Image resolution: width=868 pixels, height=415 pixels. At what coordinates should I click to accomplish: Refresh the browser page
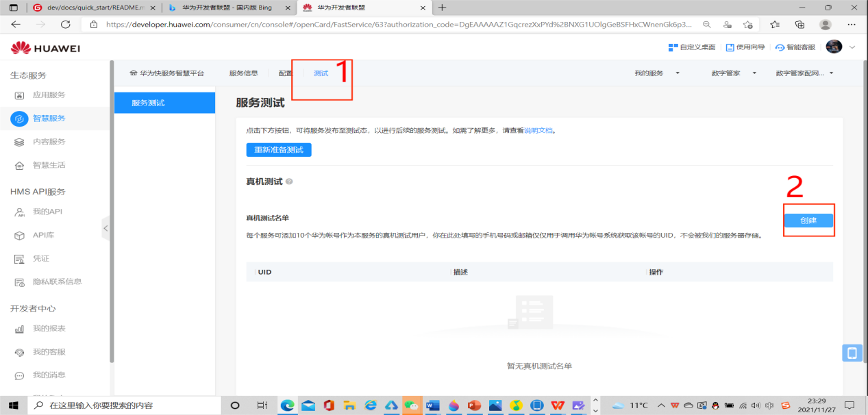pos(66,24)
